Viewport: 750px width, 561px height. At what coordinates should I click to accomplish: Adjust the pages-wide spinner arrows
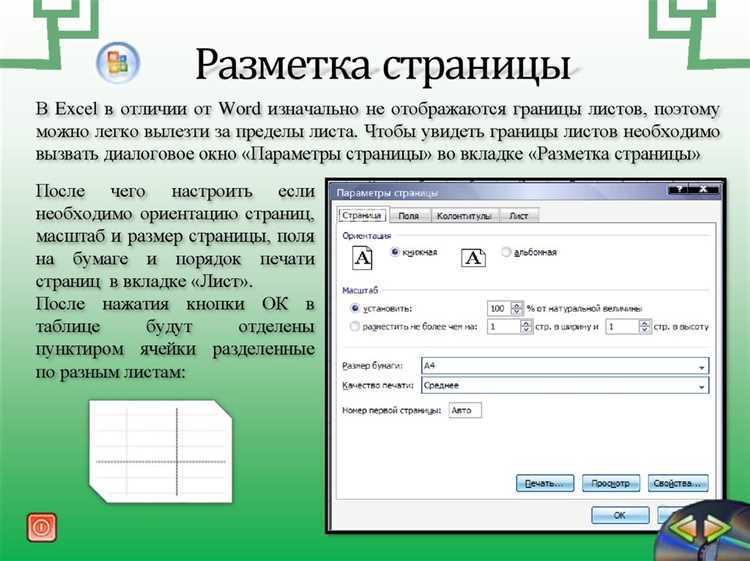point(526,326)
